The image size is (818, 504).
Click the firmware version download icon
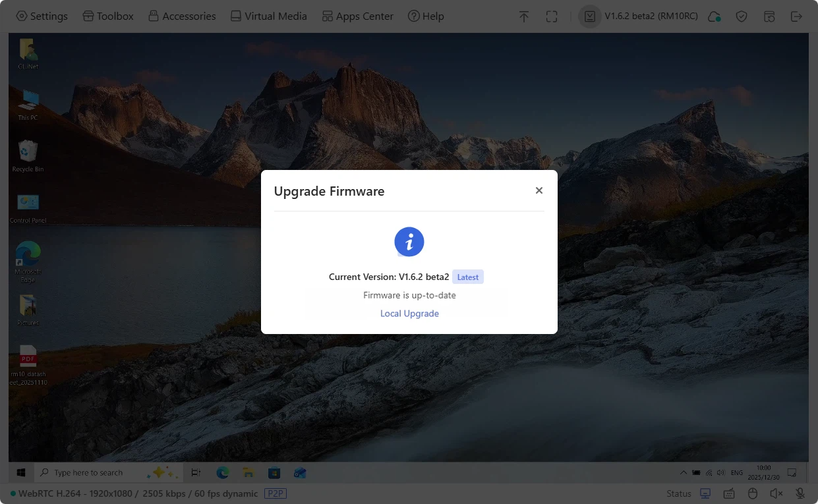click(590, 16)
